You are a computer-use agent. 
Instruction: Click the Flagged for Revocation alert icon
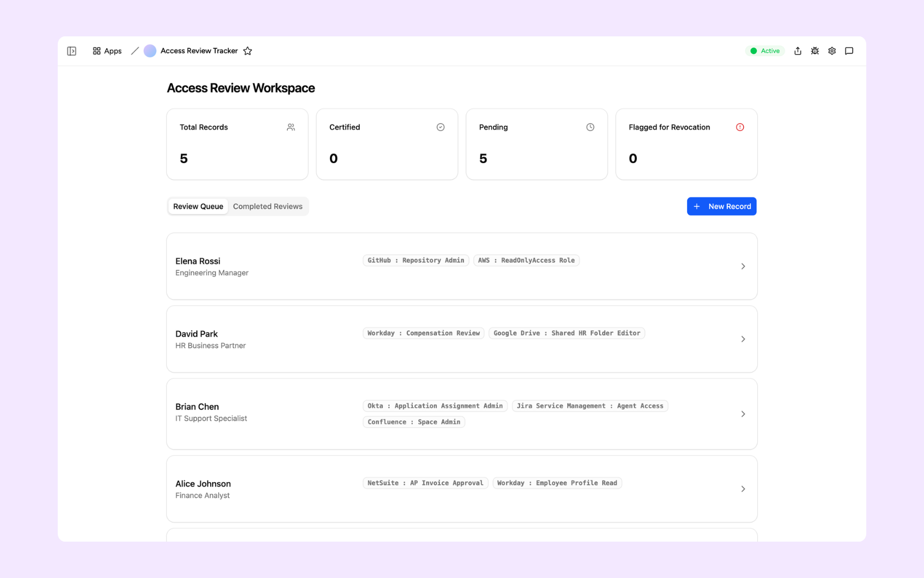[x=740, y=127]
